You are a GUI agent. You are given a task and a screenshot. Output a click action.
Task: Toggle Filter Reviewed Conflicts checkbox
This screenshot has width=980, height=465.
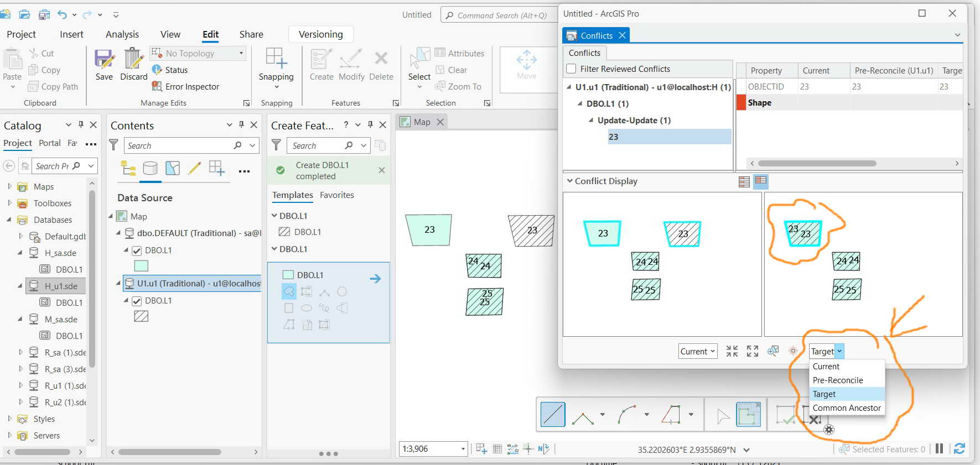point(572,69)
